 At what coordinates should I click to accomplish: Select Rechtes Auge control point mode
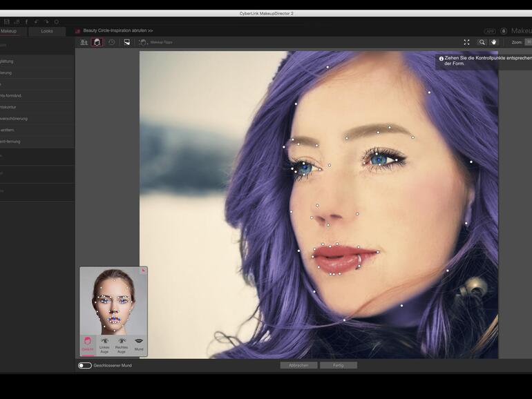[x=122, y=344]
